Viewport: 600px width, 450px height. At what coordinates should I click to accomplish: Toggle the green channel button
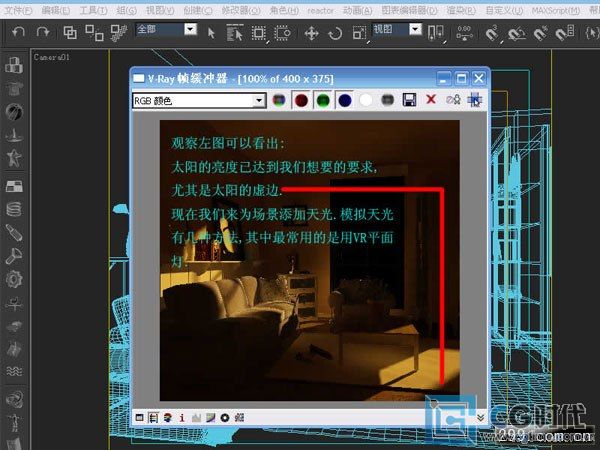(x=322, y=100)
